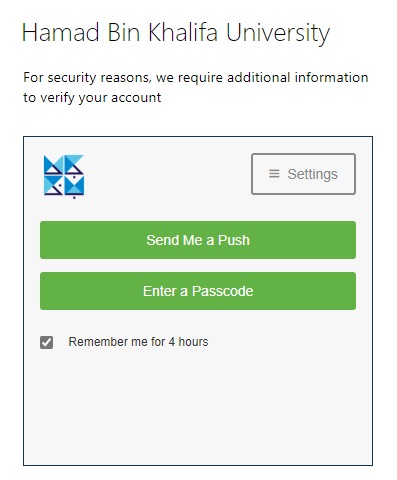Screen dimensions: 397x480
Task: Uncheck Remember me for 4 hours checkbox
Action: point(46,342)
